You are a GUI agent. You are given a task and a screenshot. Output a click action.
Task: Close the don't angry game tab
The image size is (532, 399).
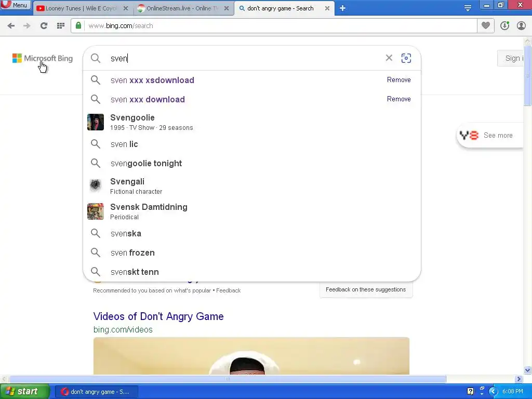[327, 8]
